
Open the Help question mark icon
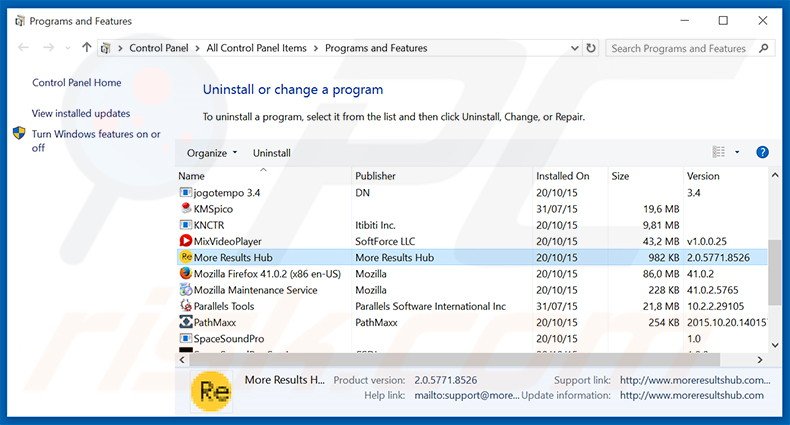click(762, 152)
